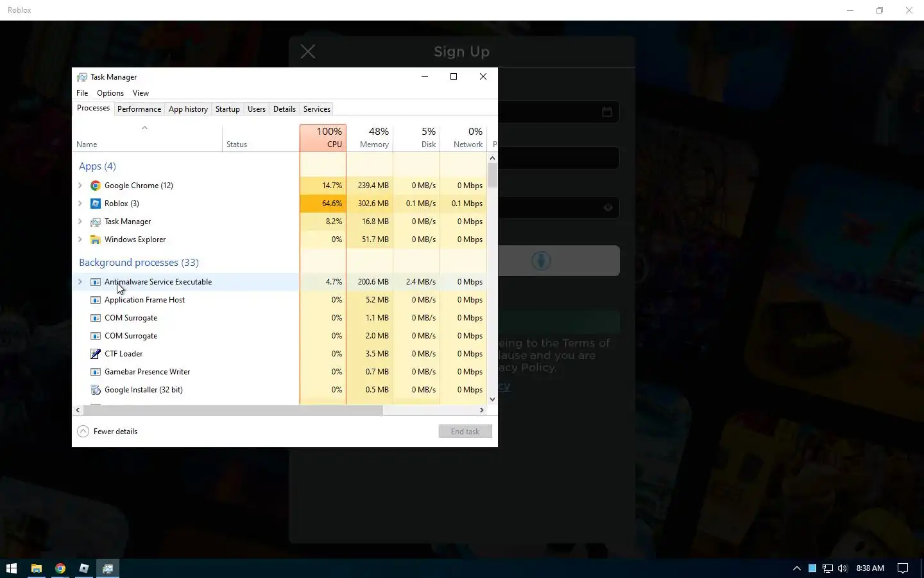Click Roblox CPU value 64.6%

tap(332, 204)
